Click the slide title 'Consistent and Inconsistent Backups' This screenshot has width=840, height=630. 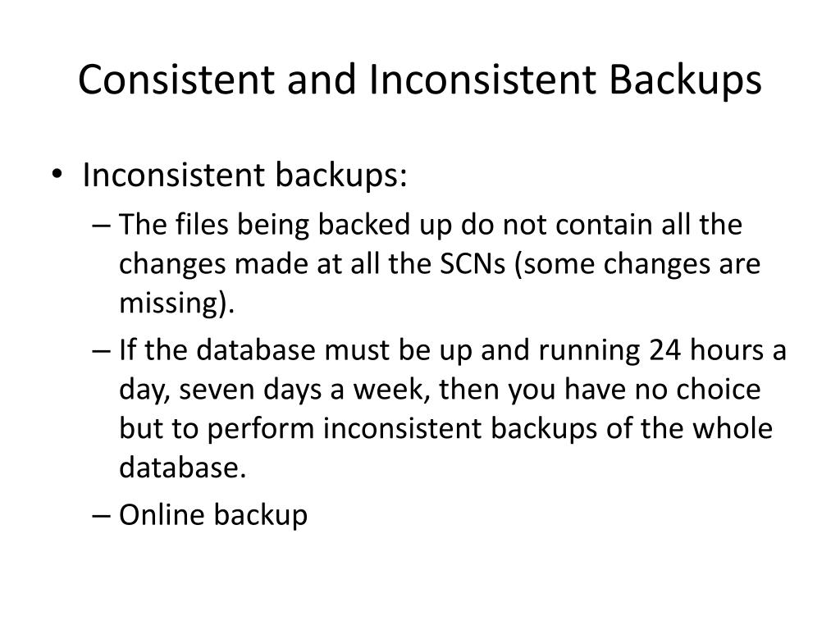tap(419, 80)
